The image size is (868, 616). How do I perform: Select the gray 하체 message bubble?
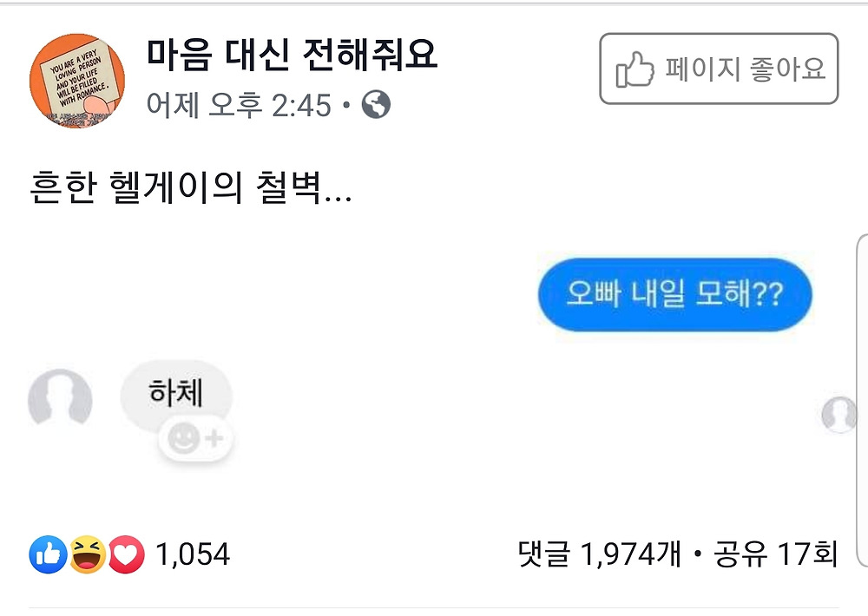pyautogui.click(x=176, y=393)
